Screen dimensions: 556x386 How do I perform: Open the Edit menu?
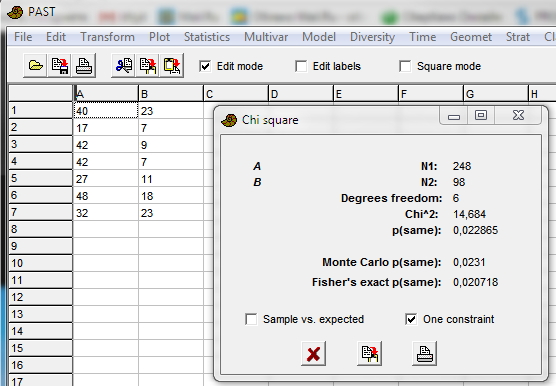pyautogui.click(x=56, y=37)
